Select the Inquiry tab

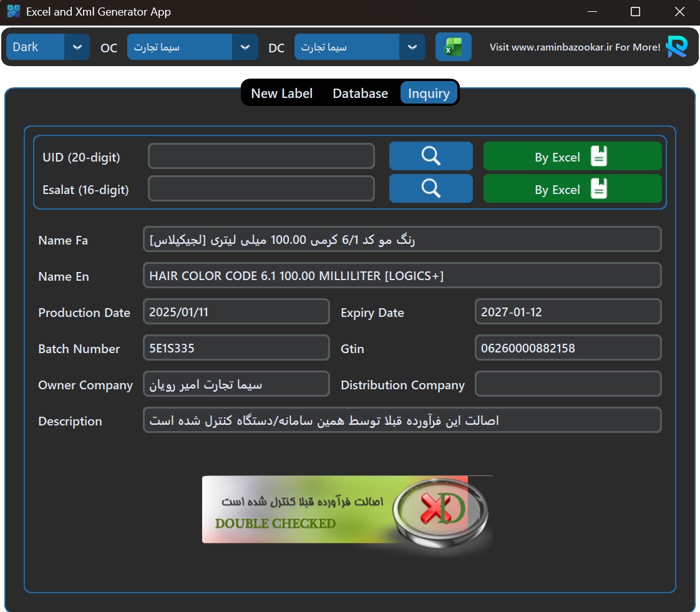tap(429, 93)
